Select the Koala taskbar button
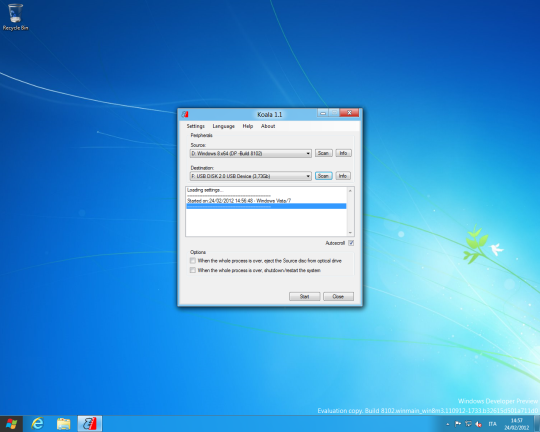 point(90,424)
